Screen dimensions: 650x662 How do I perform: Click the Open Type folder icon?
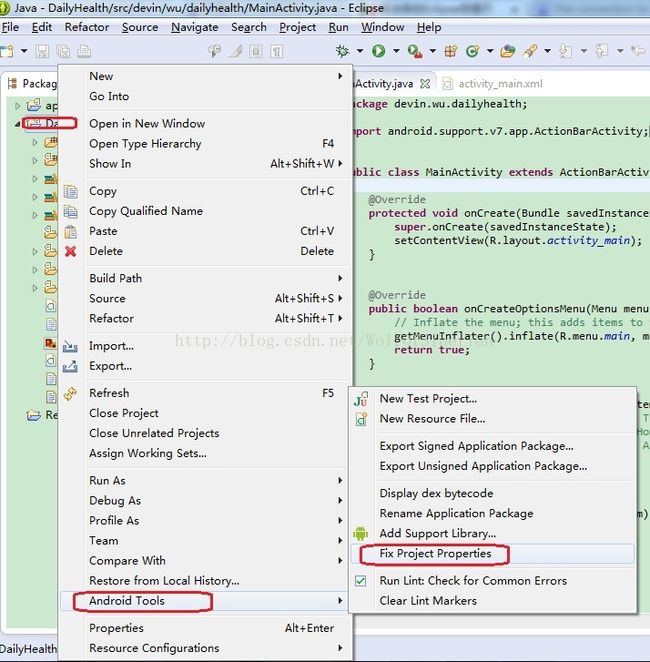[507, 51]
